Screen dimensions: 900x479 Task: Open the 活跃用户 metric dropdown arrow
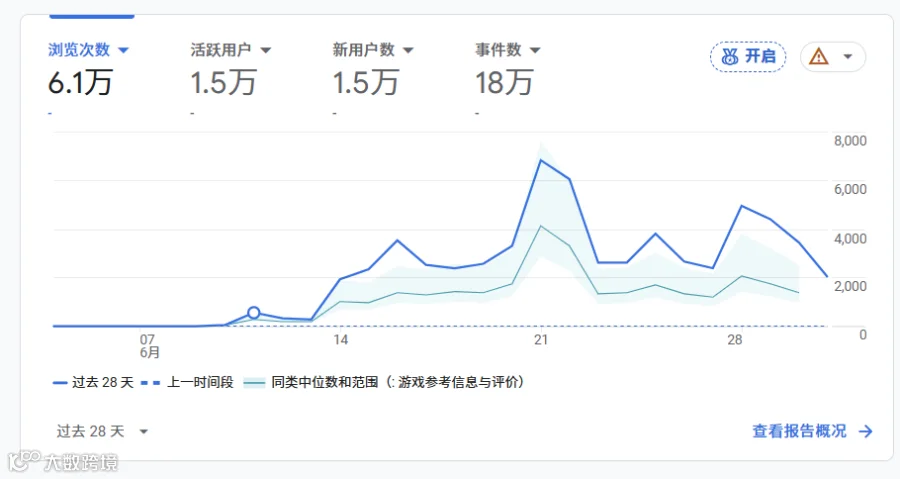(x=265, y=50)
